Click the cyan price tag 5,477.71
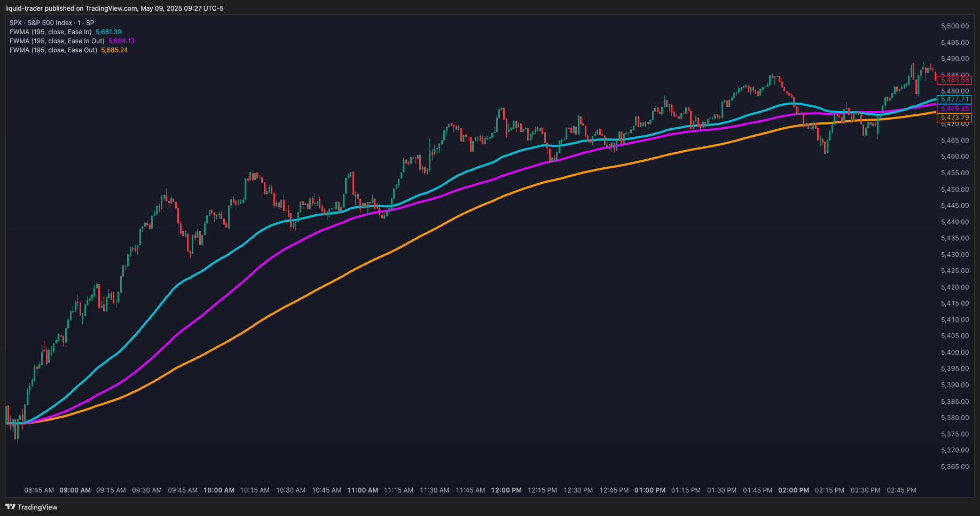Image resolution: width=980 pixels, height=516 pixels. [954, 99]
